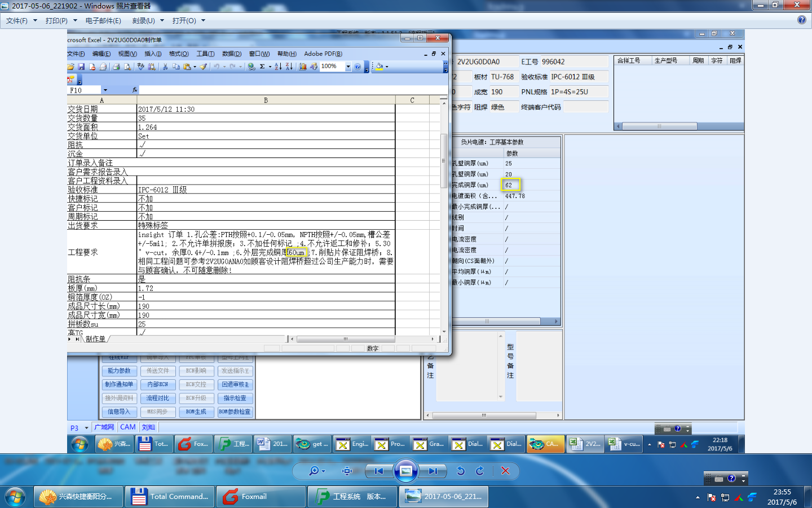Click 信息导入 button
812x508 pixels.
pos(119,411)
